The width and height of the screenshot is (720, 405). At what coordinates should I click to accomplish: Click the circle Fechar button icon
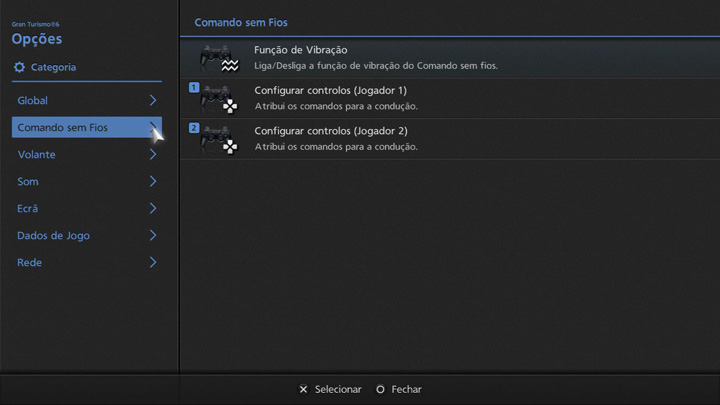380,389
